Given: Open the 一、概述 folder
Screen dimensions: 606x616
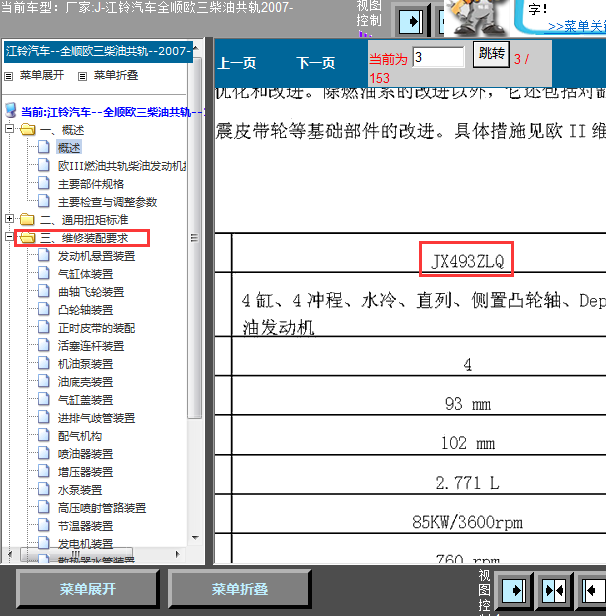Looking at the screenshot, I should pyautogui.click(x=62, y=130).
